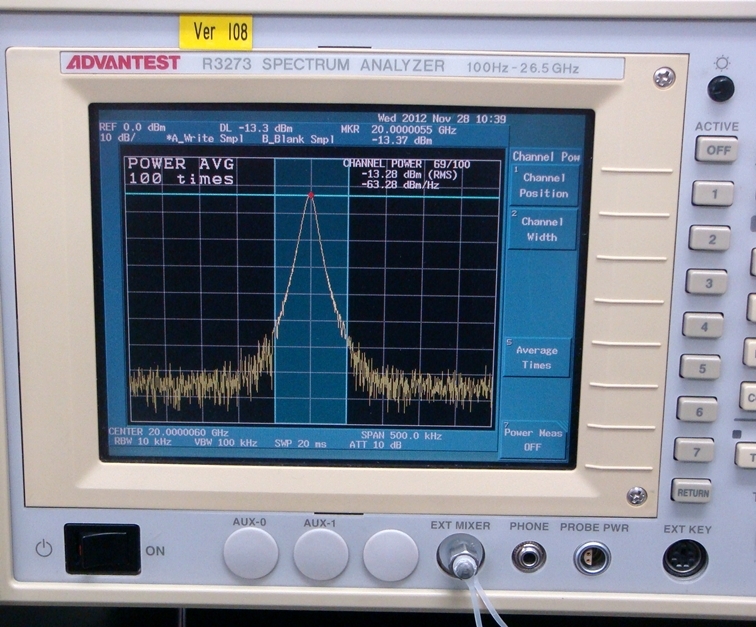The height and width of the screenshot is (627, 756).
Task: Click the POWER AVG 100 times label
Action: pos(181,171)
